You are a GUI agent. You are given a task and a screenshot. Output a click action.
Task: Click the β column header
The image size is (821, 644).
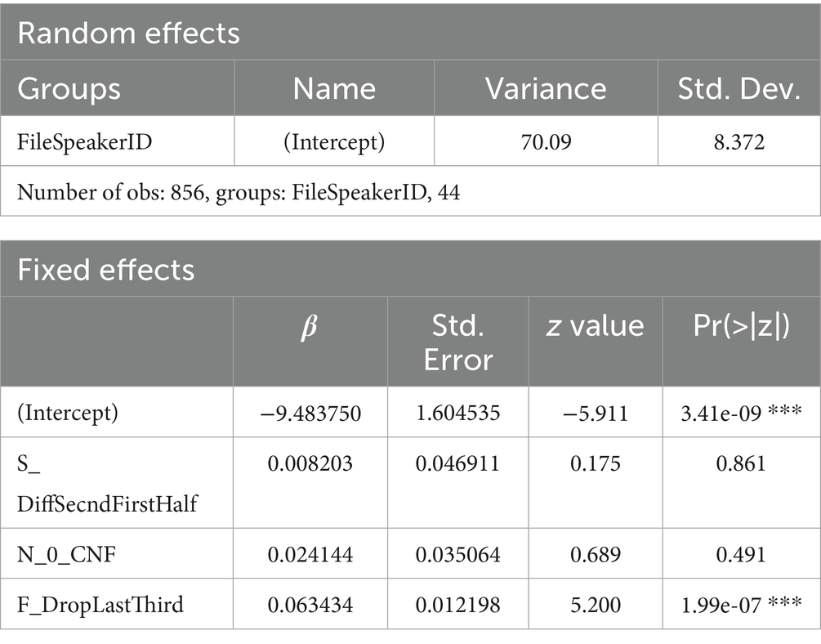point(310,326)
